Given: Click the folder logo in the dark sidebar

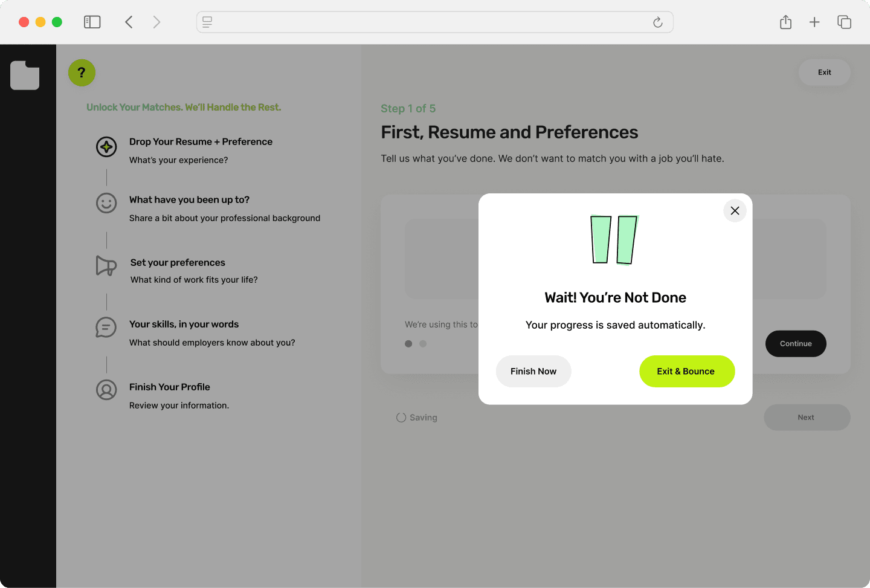Looking at the screenshot, I should (25, 76).
